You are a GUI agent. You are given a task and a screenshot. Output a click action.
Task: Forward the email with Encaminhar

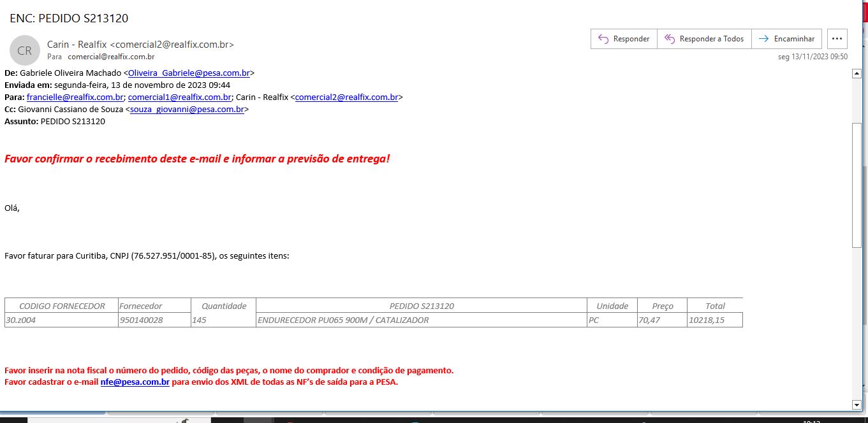pos(787,39)
